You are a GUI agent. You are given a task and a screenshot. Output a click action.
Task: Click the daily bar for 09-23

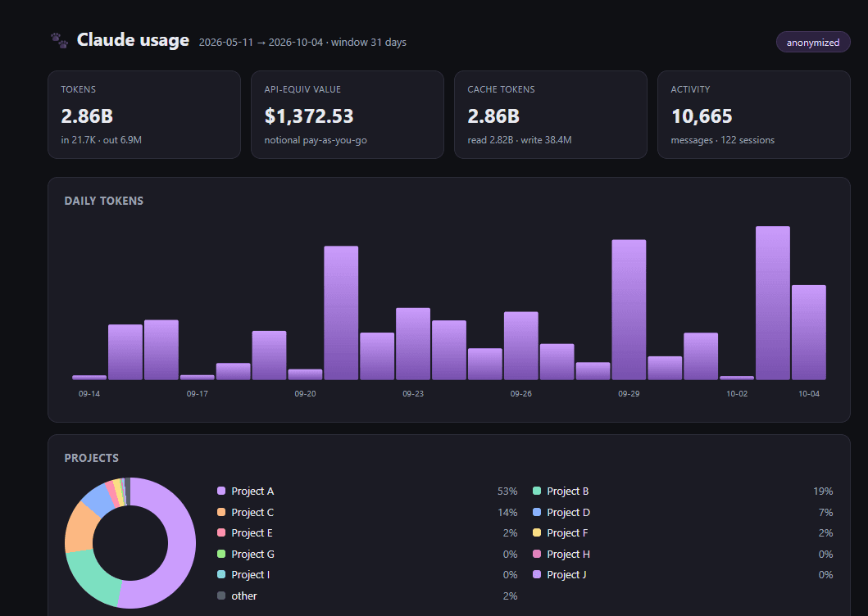coord(413,344)
